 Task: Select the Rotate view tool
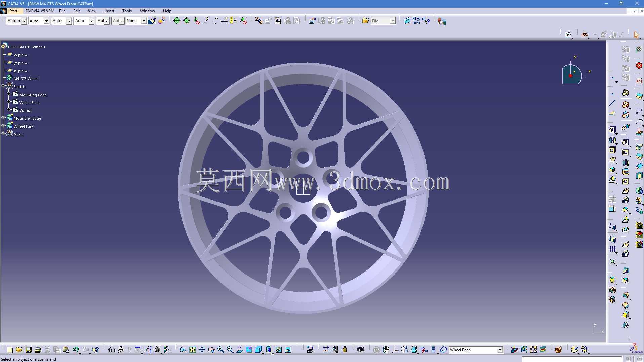click(211, 350)
